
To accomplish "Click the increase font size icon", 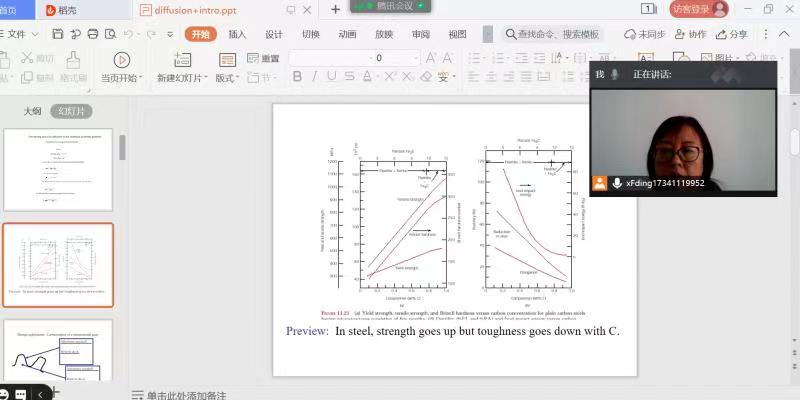I will pyautogui.click(x=431, y=58).
